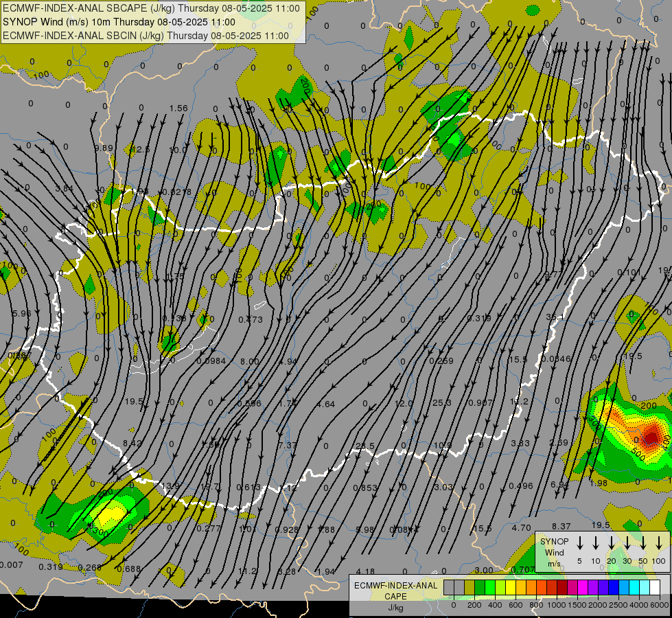Select the olive swatch in CAPE legend
Screen dimensions: 672x618
point(470,588)
